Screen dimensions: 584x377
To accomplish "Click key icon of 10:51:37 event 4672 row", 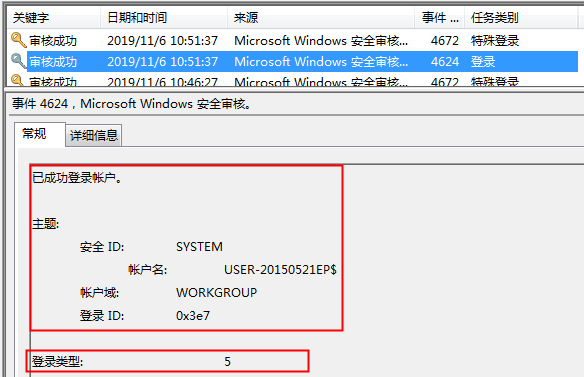I will coord(18,40).
